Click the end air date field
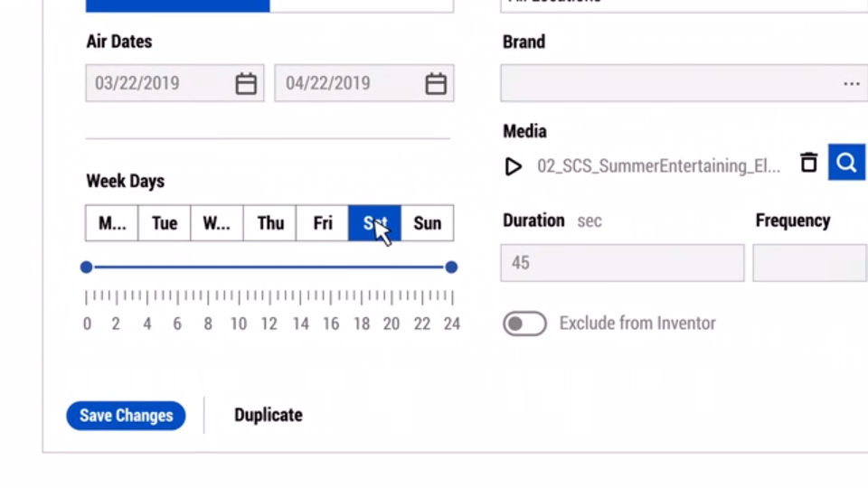 pyautogui.click(x=364, y=83)
